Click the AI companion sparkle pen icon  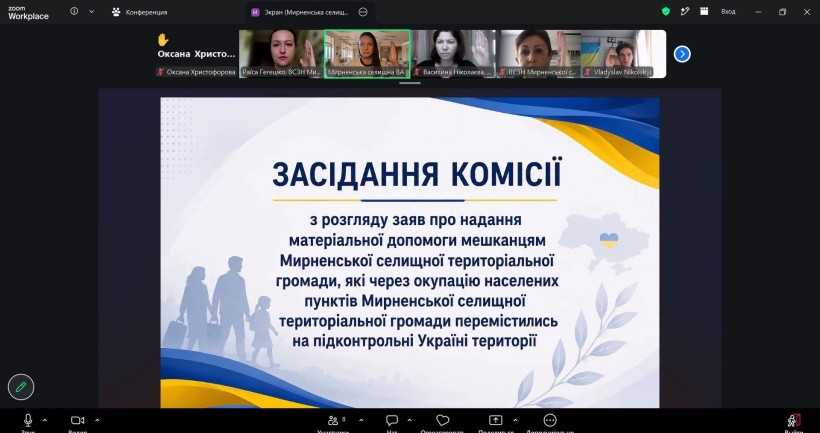click(685, 12)
